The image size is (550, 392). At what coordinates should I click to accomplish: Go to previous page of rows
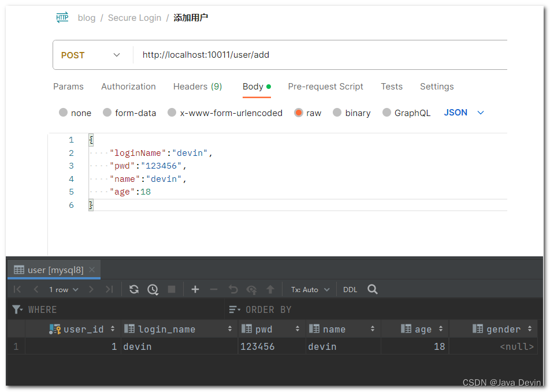pos(36,289)
